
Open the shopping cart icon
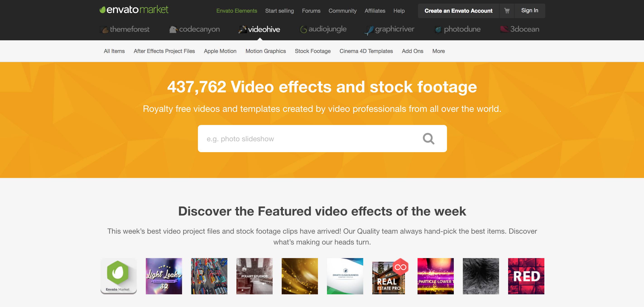pyautogui.click(x=507, y=11)
